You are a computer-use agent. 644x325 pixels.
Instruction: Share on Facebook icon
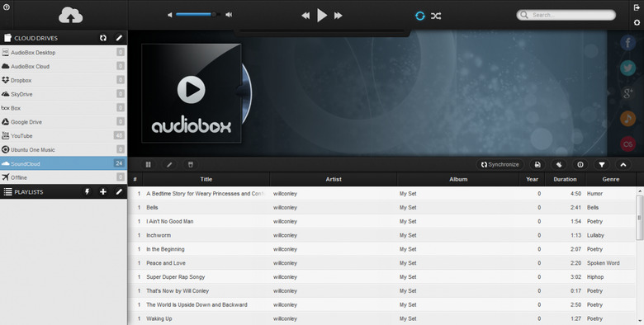(x=627, y=43)
